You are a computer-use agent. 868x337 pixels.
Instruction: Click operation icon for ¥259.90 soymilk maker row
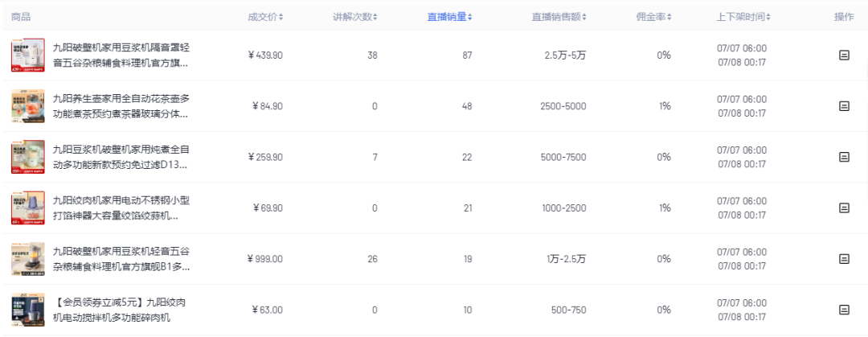point(844,157)
